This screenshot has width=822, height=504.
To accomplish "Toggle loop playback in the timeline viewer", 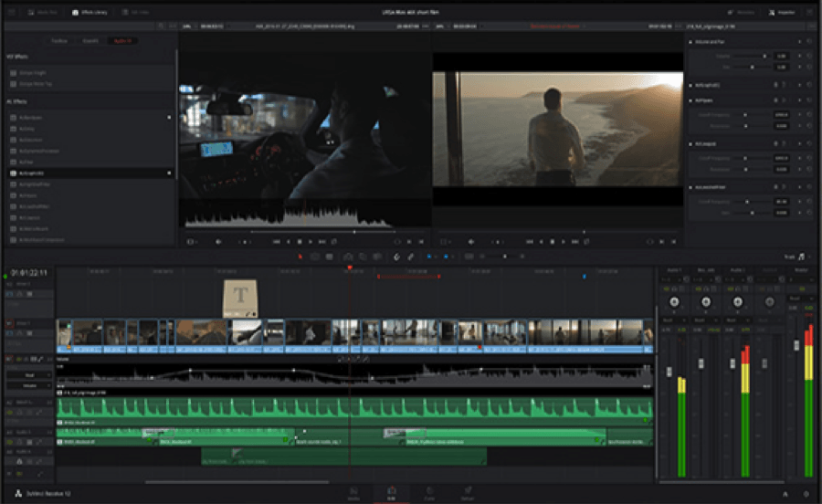I will click(586, 242).
